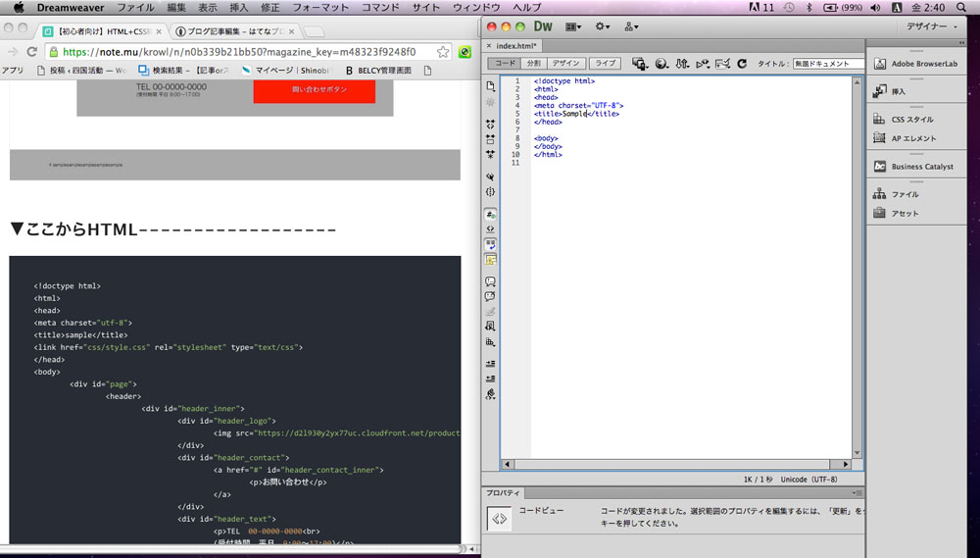Reload the page in Chrome
Image resolution: width=980 pixels, height=558 pixels.
point(32,52)
